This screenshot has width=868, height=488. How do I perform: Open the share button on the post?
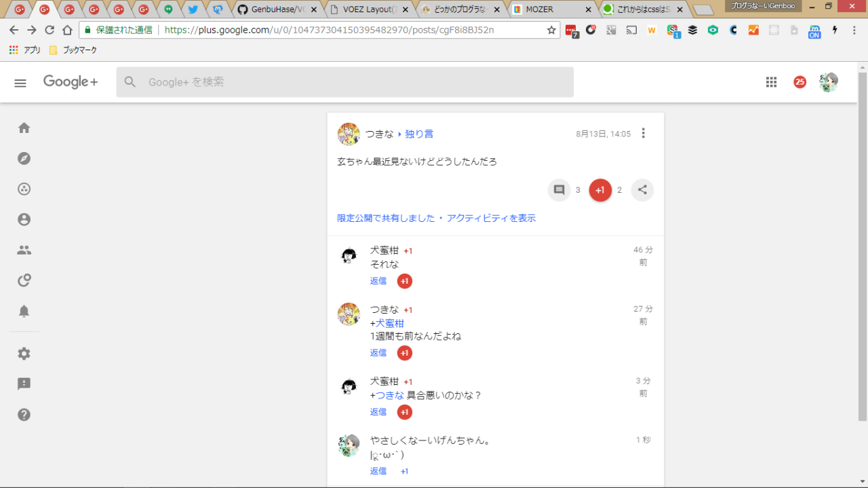tap(642, 190)
